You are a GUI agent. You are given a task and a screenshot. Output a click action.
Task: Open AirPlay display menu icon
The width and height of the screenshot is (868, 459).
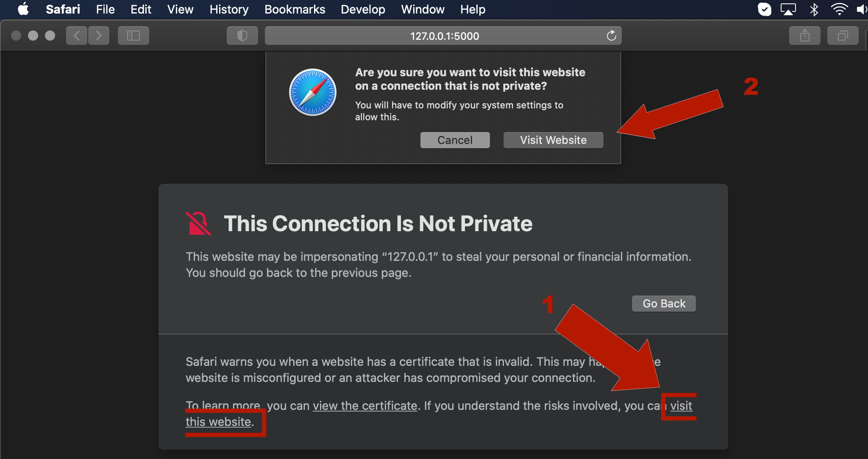point(788,9)
